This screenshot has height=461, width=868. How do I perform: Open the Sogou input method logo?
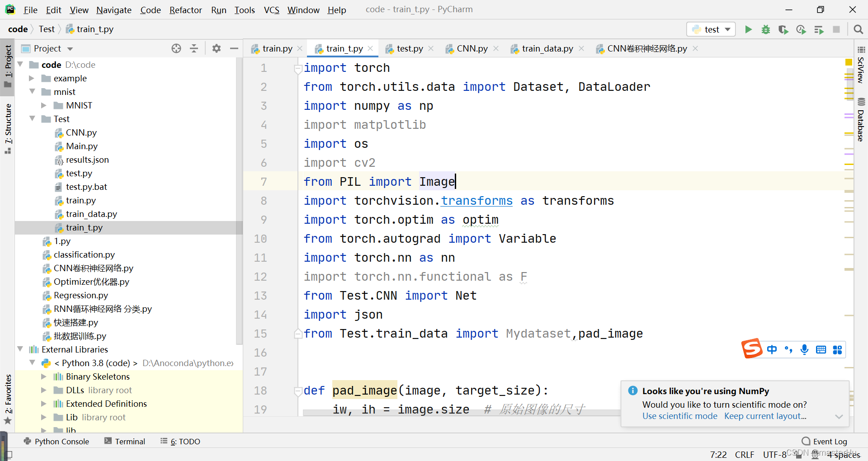(752, 348)
